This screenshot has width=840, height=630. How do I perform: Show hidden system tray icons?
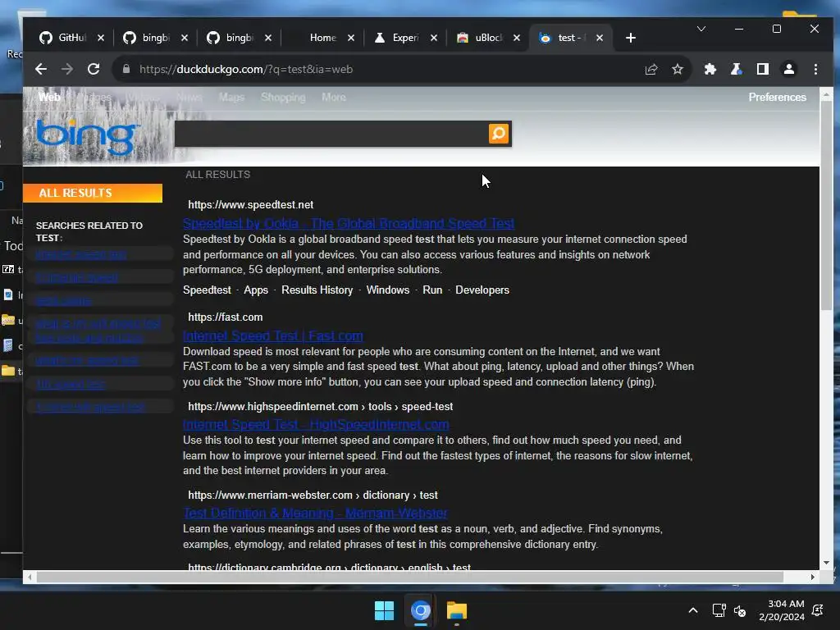tap(692, 610)
